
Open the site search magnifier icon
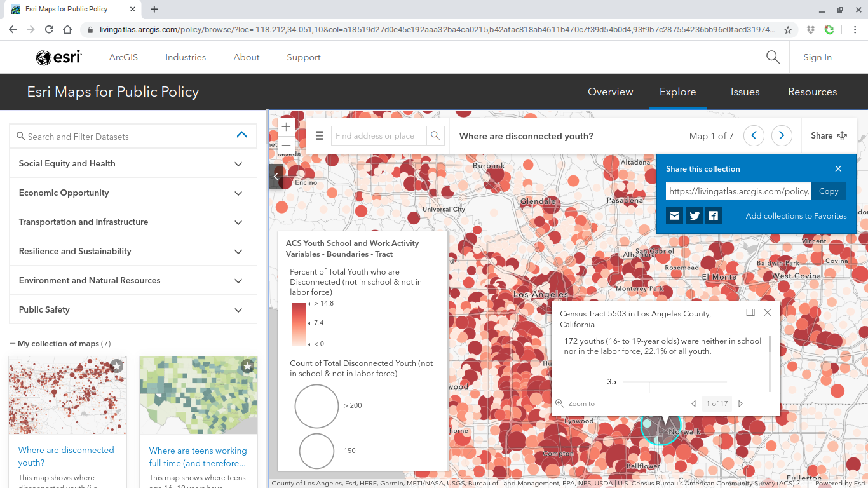(x=773, y=57)
